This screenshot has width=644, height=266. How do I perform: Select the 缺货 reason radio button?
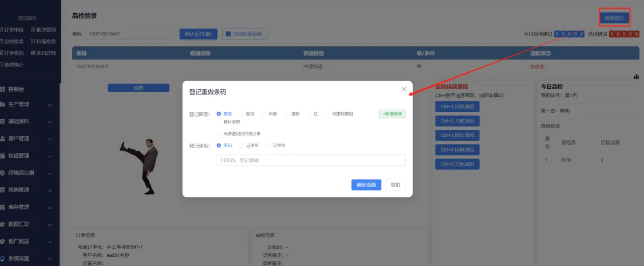[242, 114]
